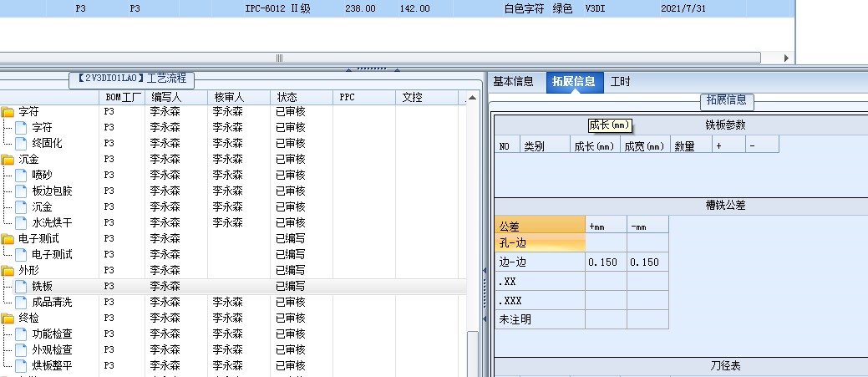Select the 外形 folder node
The height and width of the screenshot is (377, 868).
28,271
